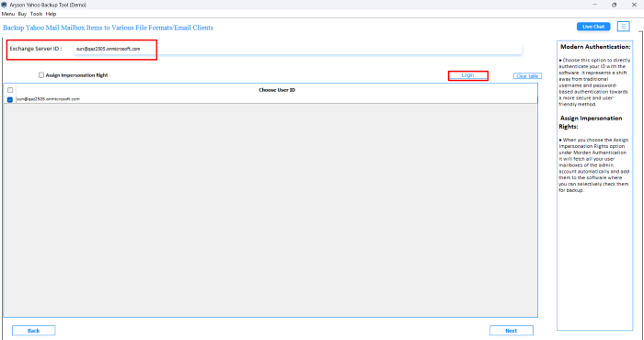Close the Aryson Yahoo Backup Tool window
Image resolution: width=644 pixels, height=340 pixels.
(633, 5)
